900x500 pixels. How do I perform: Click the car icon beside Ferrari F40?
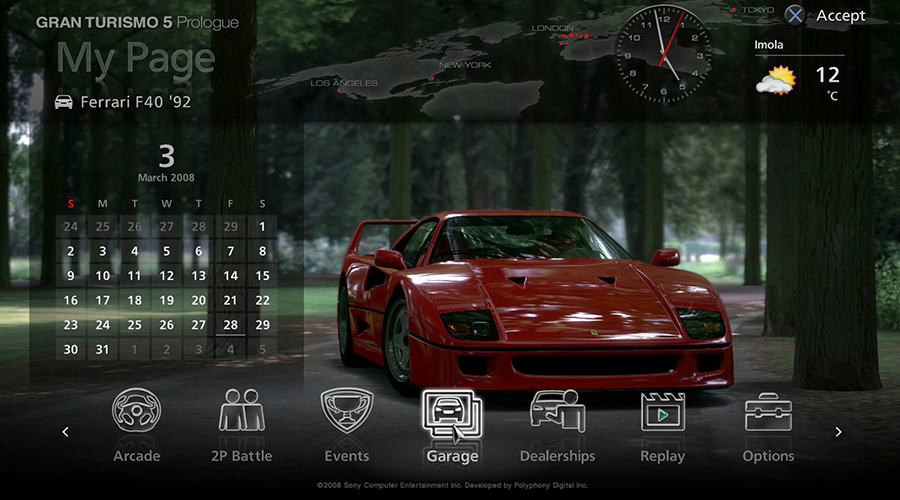point(64,102)
